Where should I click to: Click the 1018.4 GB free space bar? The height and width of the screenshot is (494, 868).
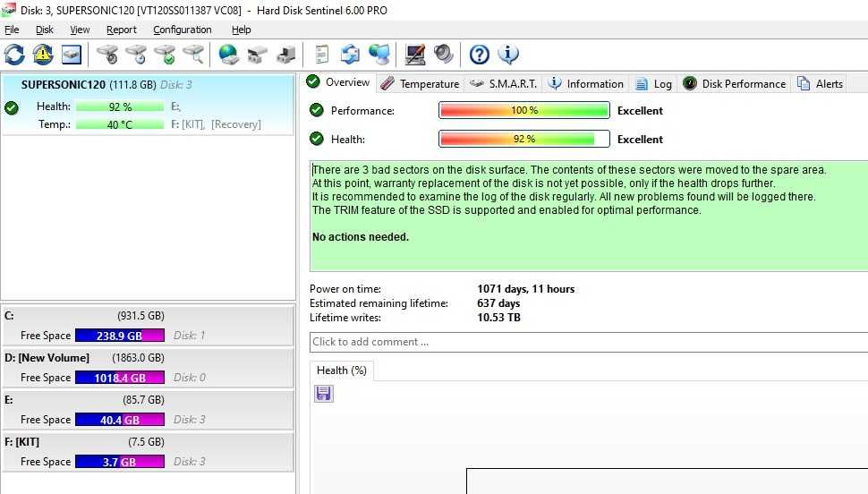click(120, 378)
